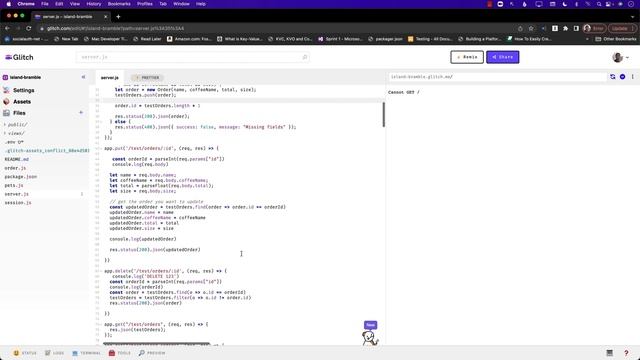Expand the public/ folder
This screenshot has width=640, height=360.
16,124
